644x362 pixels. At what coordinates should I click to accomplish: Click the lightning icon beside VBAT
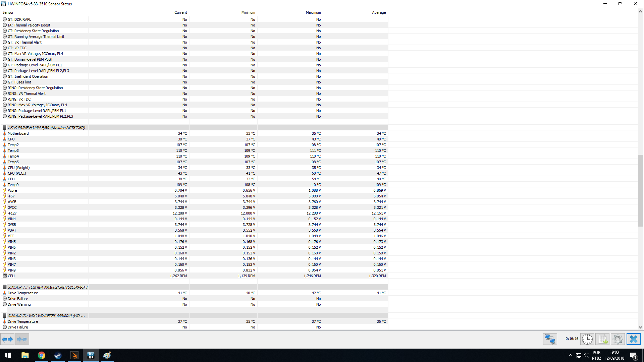pyautogui.click(x=5, y=230)
